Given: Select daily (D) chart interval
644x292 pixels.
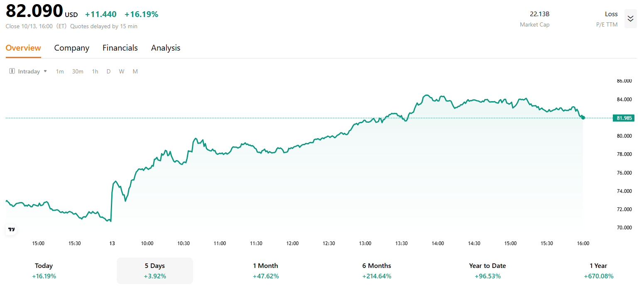Looking at the screenshot, I should point(108,71).
